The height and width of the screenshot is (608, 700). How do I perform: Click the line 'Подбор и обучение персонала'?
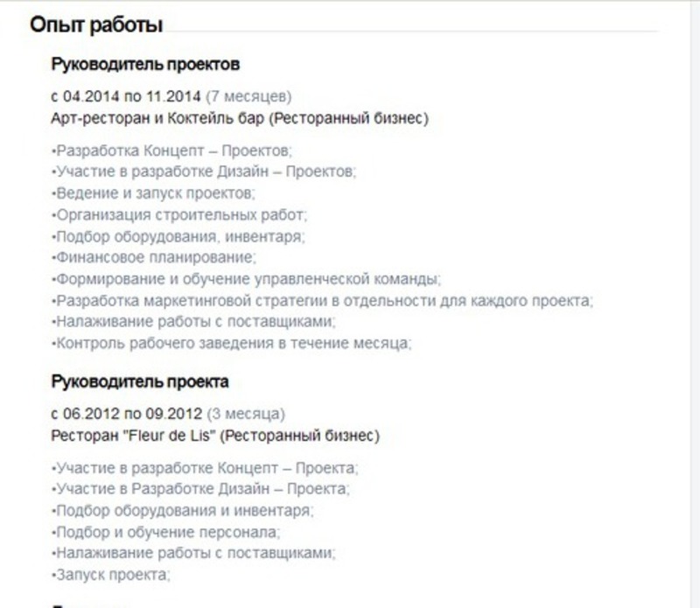pos(166,533)
